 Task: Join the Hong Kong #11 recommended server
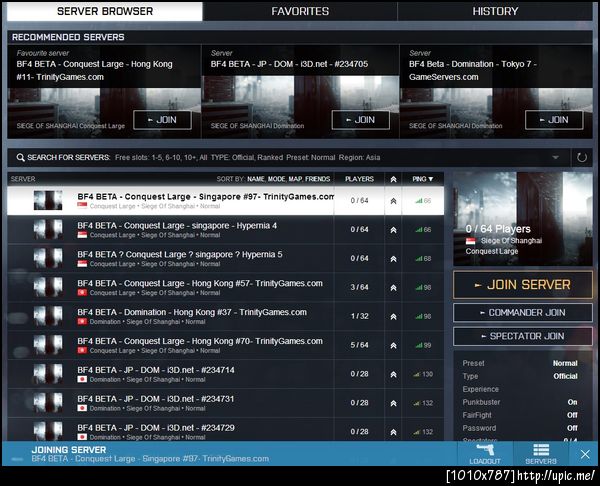[x=162, y=120]
